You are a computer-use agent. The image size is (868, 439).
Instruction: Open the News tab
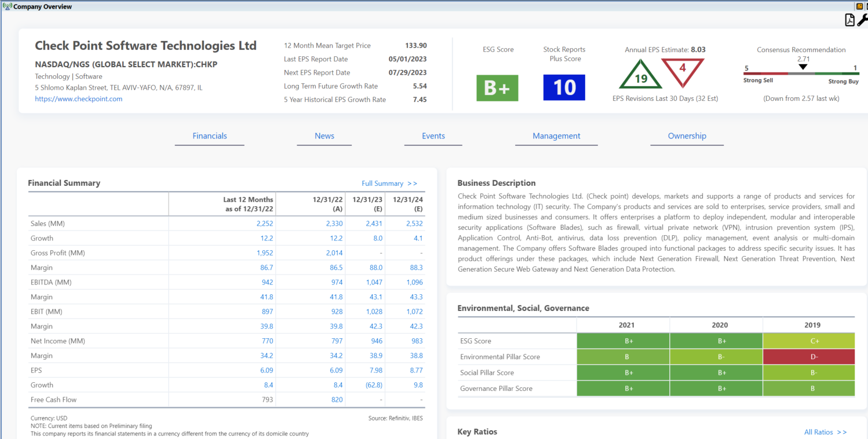[x=324, y=136]
